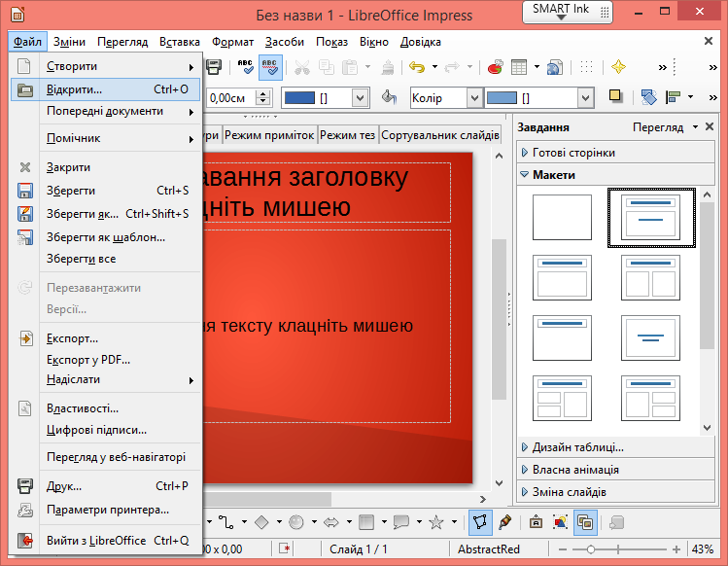Toggle the shadow icon
728x566 pixels.
tap(615, 97)
